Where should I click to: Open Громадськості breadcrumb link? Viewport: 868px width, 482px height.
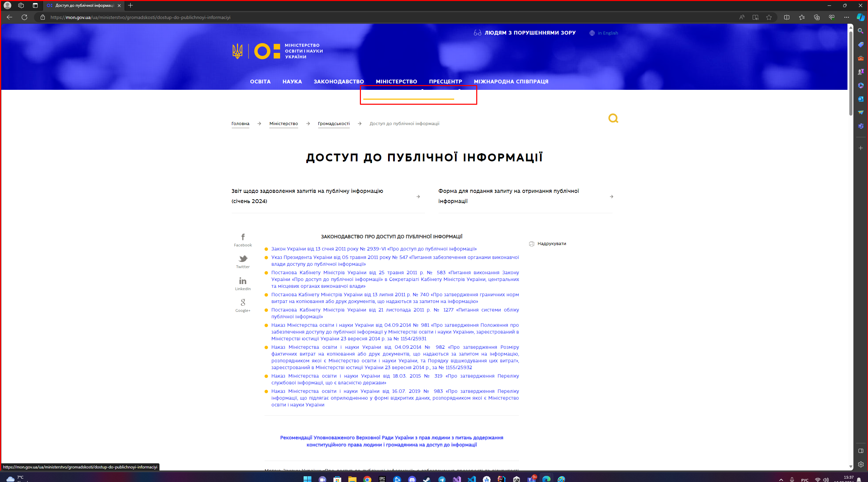tap(333, 124)
